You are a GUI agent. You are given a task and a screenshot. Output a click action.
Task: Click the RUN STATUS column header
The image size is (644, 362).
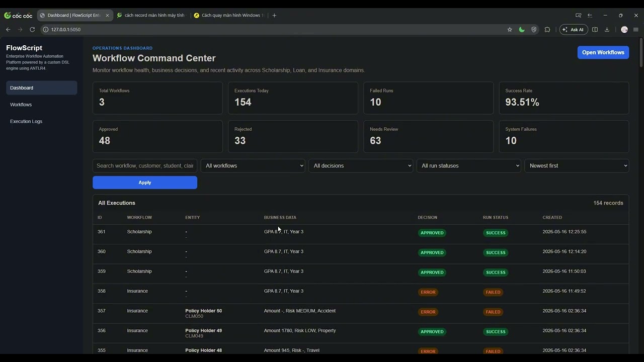coord(496,217)
